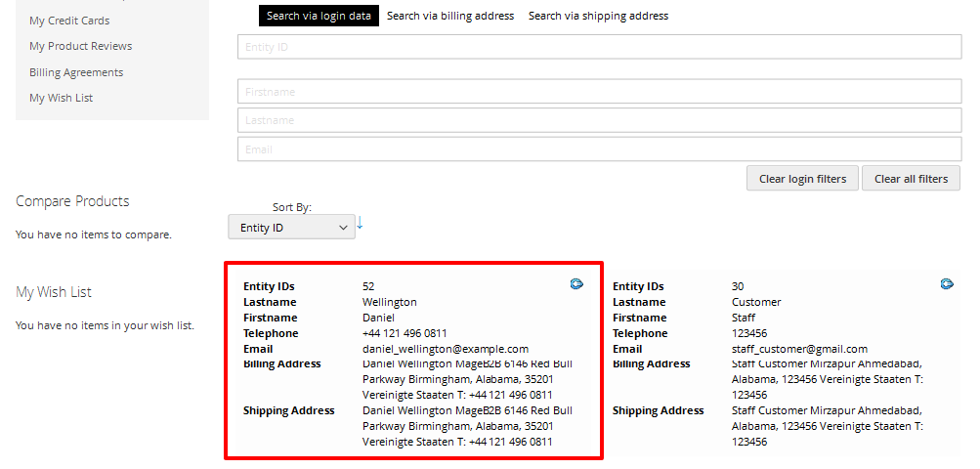Screen dimensions: 980x469
Task: Select email daniel_wellington@example.com
Action: (445, 349)
